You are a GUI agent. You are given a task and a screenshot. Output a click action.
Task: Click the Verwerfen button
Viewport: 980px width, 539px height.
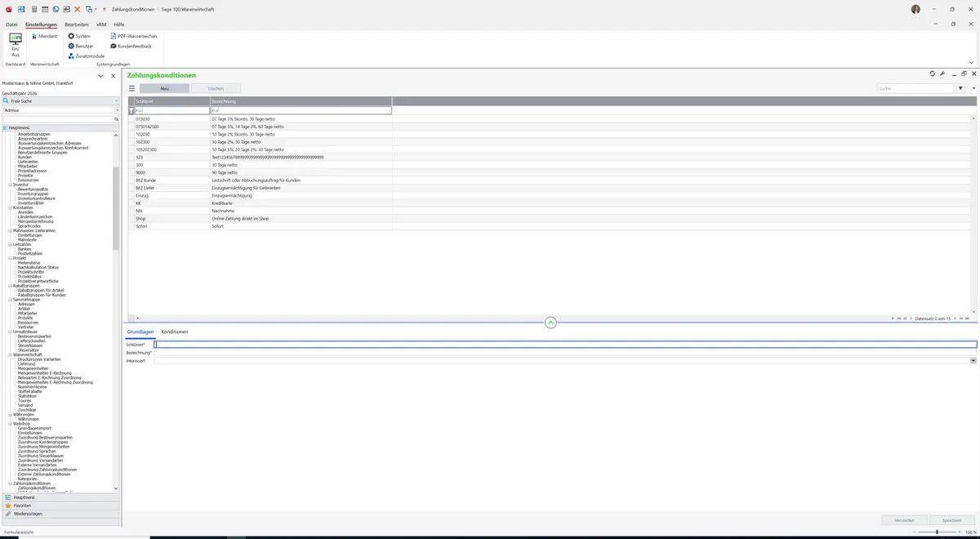904,519
